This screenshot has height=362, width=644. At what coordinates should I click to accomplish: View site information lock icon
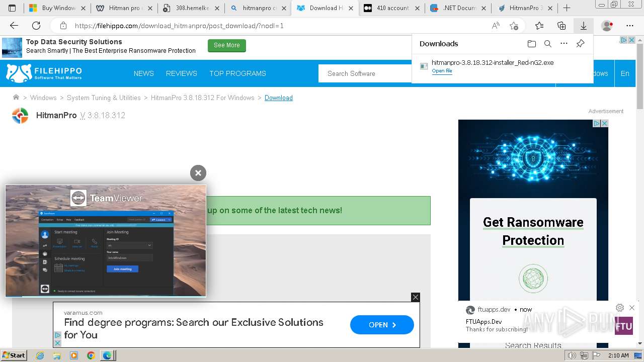[x=63, y=26]
